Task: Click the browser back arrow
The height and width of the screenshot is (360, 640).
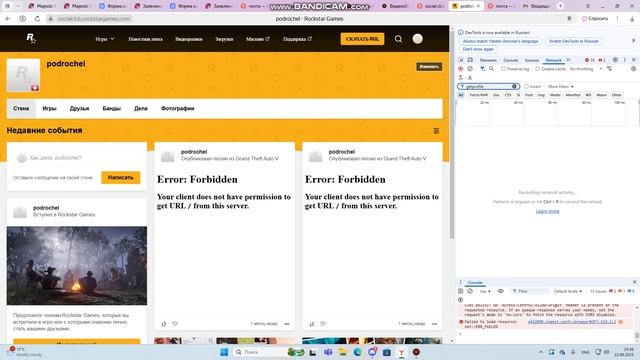Action: click(8, 19)
